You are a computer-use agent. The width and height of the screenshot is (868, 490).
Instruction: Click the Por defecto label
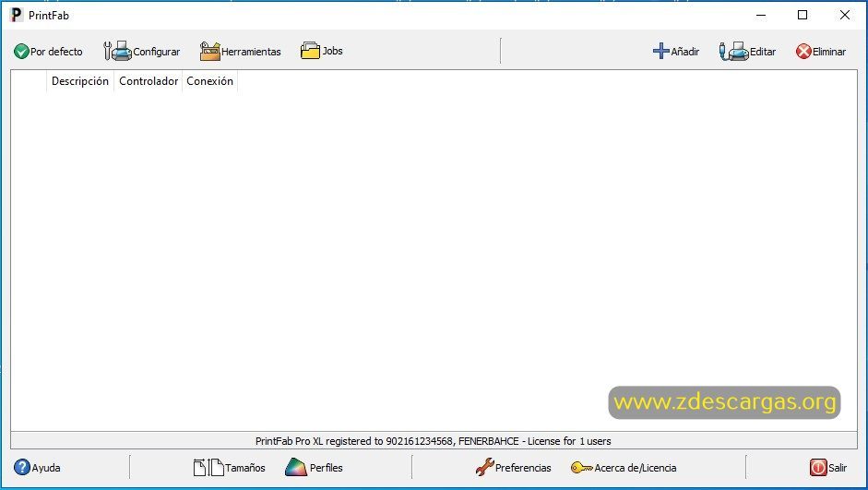(56, 52)
